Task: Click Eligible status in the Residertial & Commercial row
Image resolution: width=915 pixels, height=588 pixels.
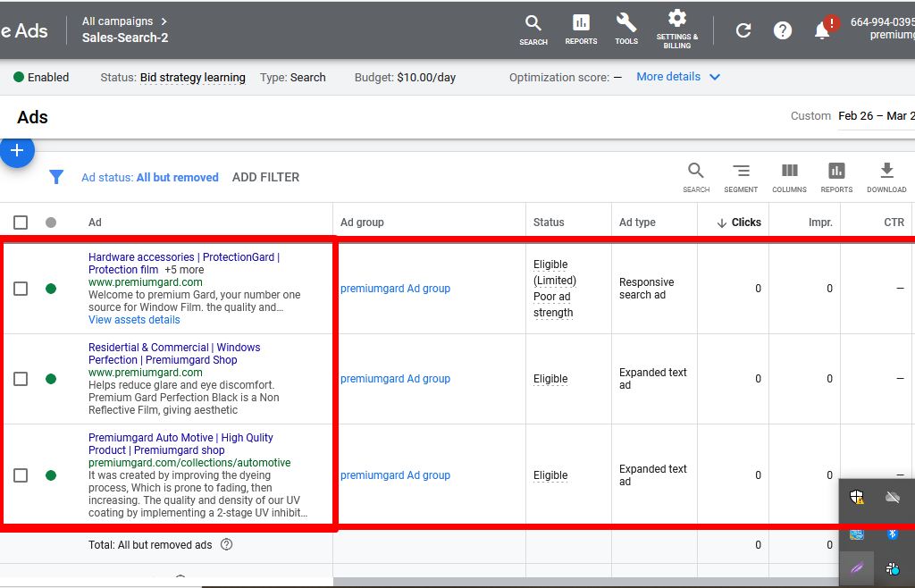Action: (x=550, y=379)
